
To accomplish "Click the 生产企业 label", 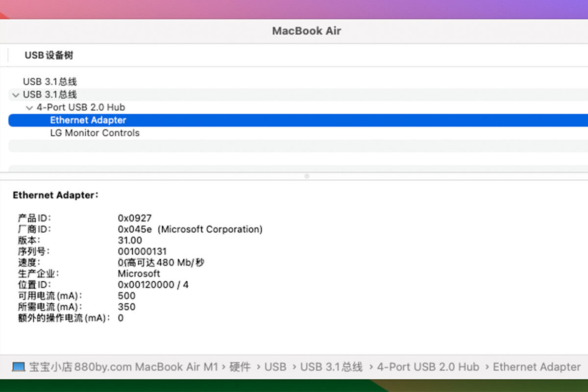I will click(x=39, y=274).
